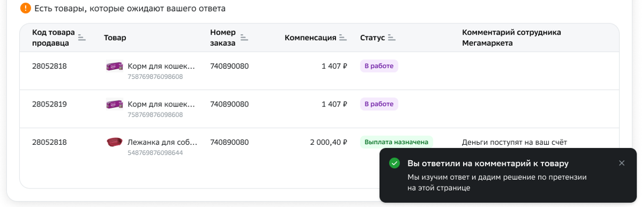Close the comment reply notification

coord(622,163)
